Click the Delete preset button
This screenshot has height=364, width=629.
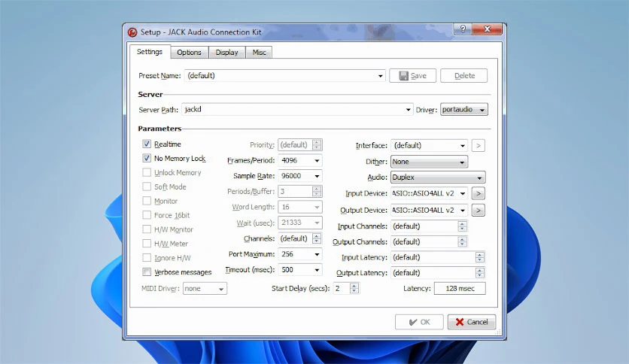pyautogui.click(x=464, y=76)
